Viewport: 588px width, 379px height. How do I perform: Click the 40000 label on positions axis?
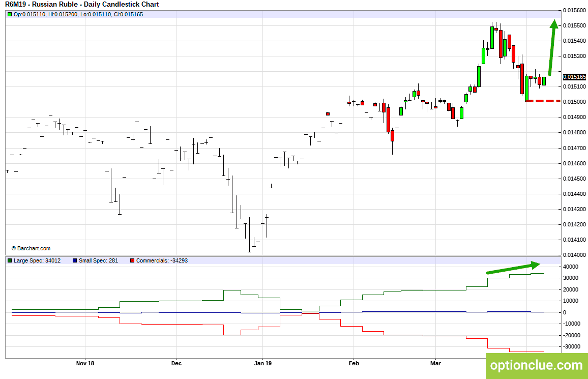pos(570,267)
